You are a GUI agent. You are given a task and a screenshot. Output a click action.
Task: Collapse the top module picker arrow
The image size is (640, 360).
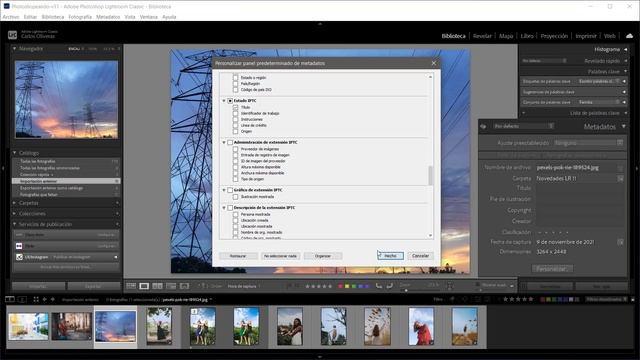coord(320,24)
